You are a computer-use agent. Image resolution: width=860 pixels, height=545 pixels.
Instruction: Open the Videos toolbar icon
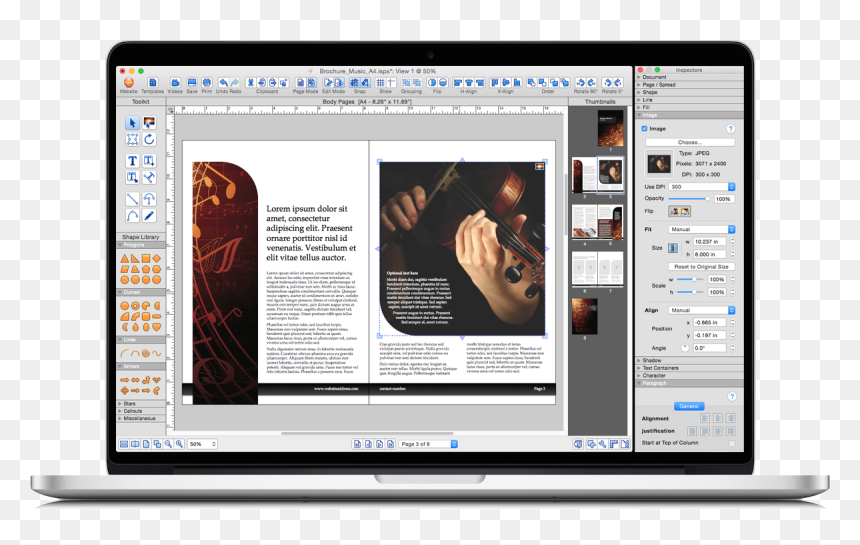[175, 83]
